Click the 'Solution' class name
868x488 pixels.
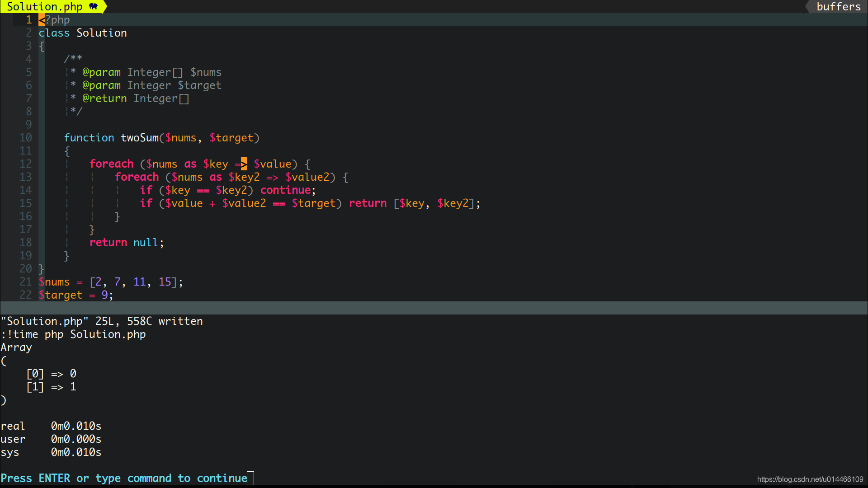click(102, 33)
